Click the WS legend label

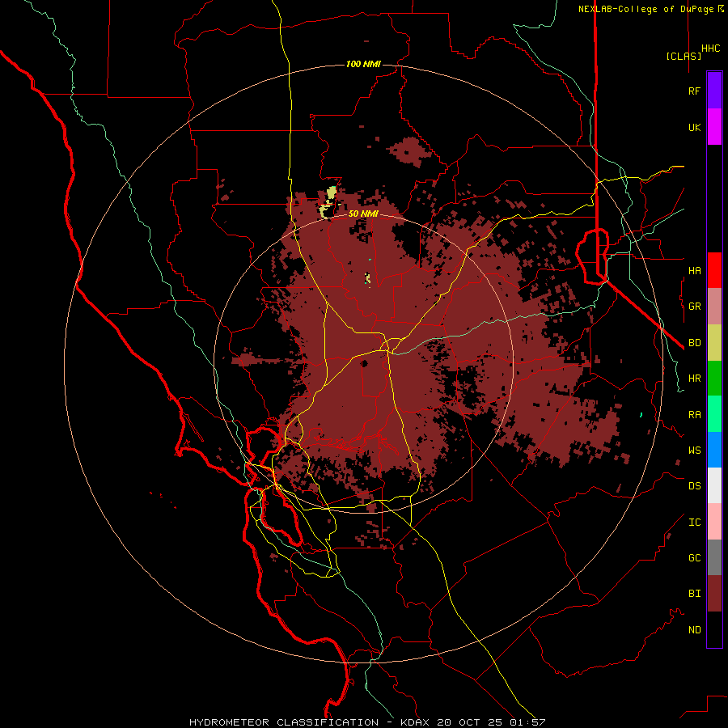pyautogui.click(x=694, y=450)
